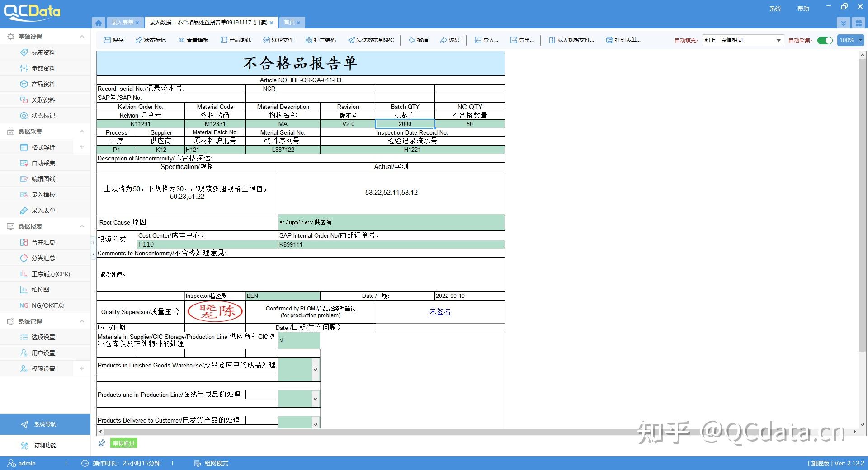The width and height of the screenshot is (868, 470).
Task: Open 用户设置 in sidebar
Action: 43,353
